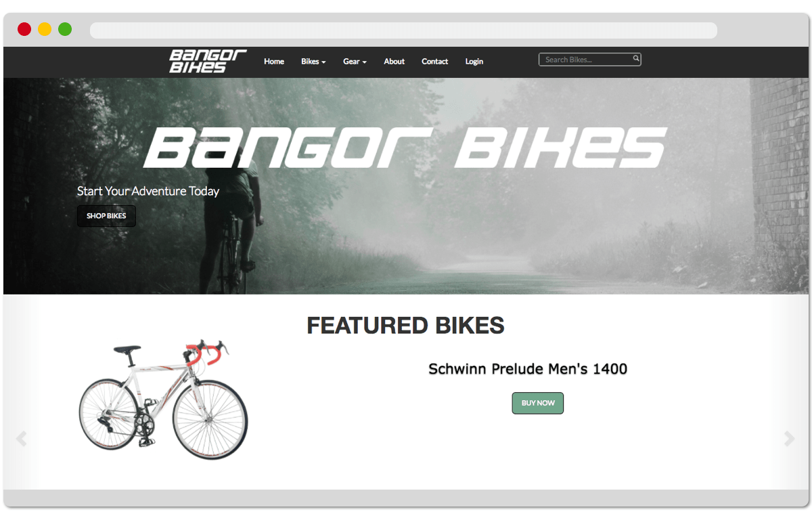Open the Login link

(474, 62)
